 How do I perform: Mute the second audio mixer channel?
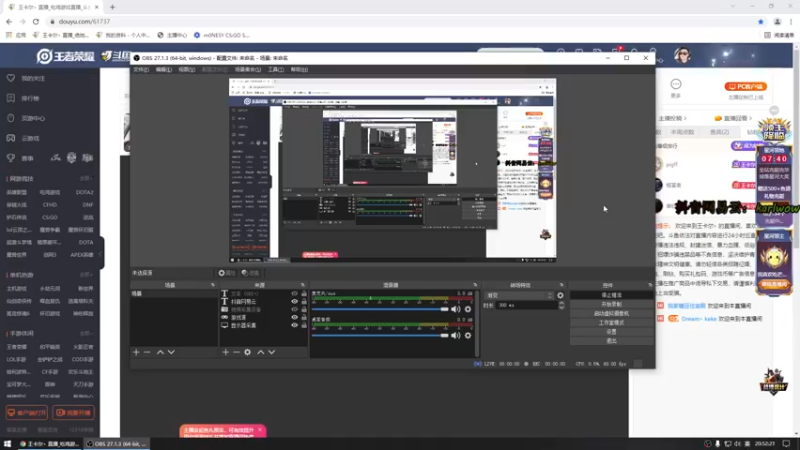tap(456, 335)
